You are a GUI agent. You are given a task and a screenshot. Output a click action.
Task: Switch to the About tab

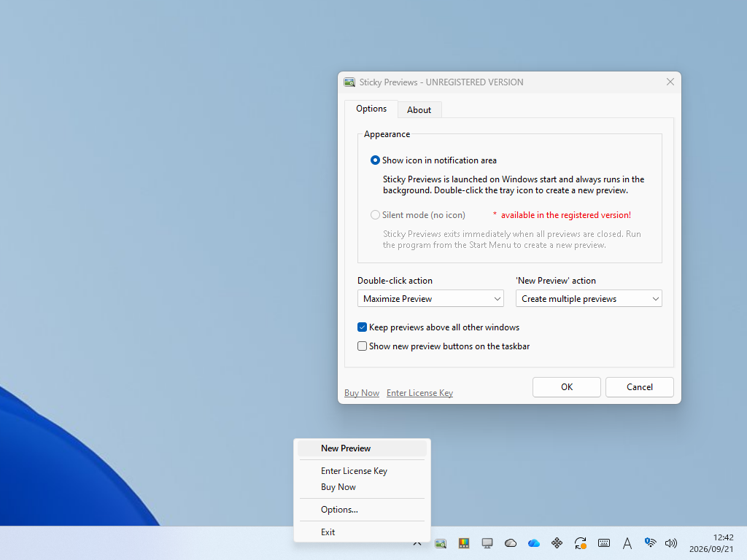(x=419, y=110)
